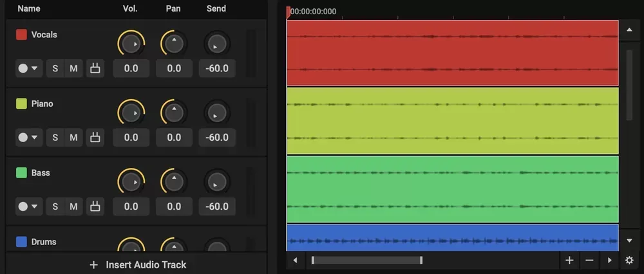Viewport: 644px width, 274px height.
Task: Click the Piano pan knob
Action: (174, 112)
